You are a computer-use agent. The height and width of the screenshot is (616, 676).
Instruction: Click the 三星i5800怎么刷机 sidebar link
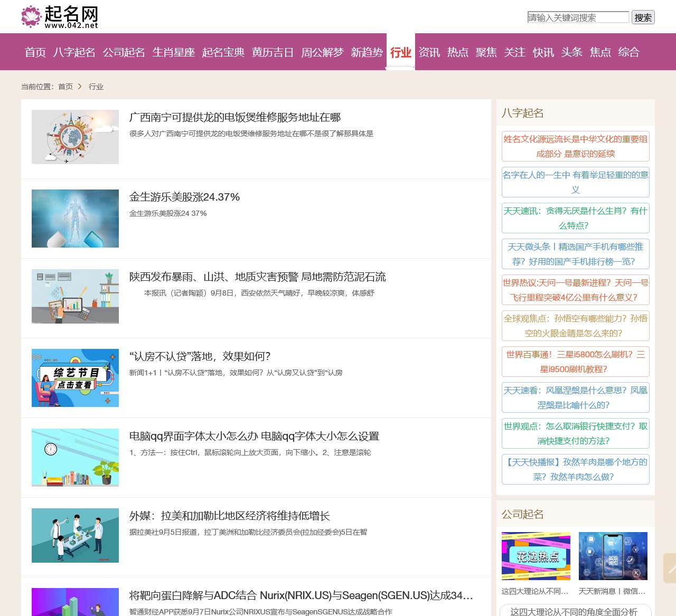click(575, 362)
